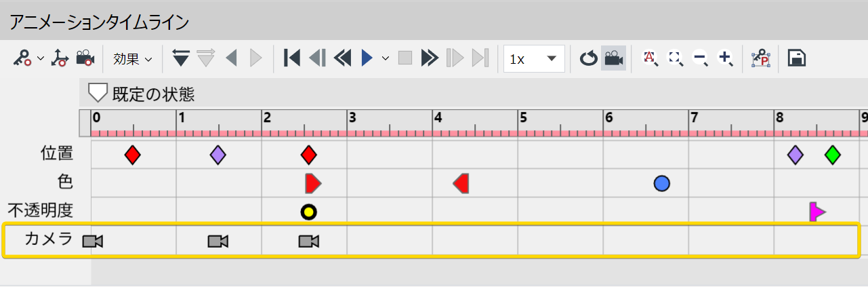868x287 pixels.
Task: Select the blue circle key in 色 row
Action: click(662, 183)
